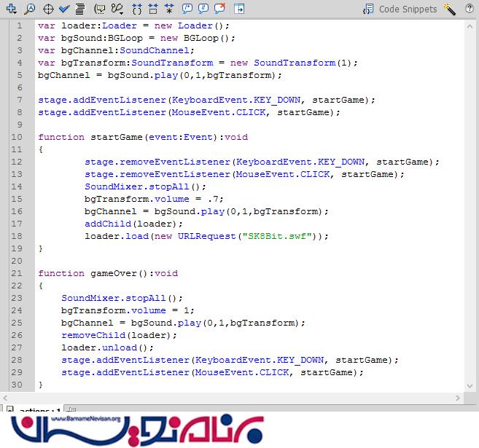Click line number 10 in the gutter

pyautogui.click(x=17, y=137)
